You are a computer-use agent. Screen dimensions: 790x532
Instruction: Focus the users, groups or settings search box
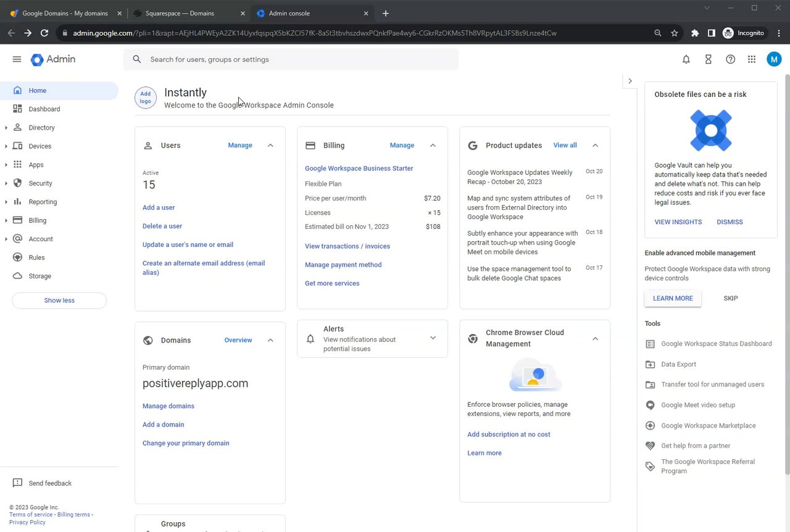point(296,59)
